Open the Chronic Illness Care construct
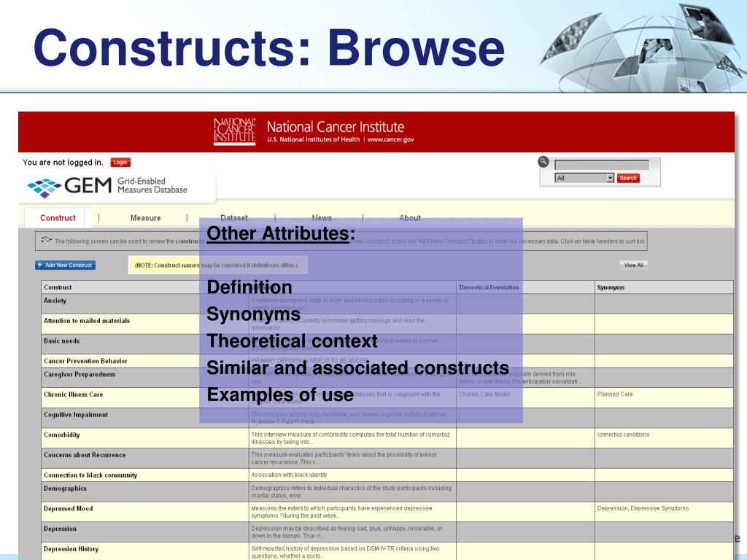This screenshot has height=560, width=747. tap(74, 394)
